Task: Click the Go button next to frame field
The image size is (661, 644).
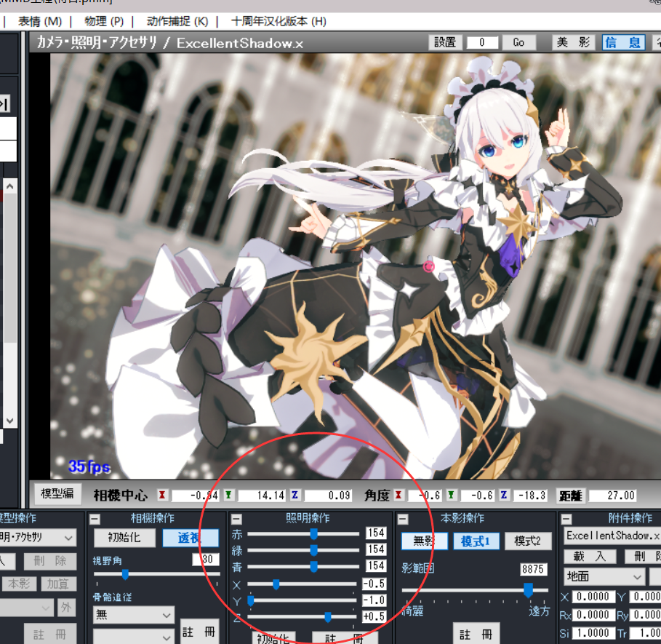Action: tap(518, 42)
